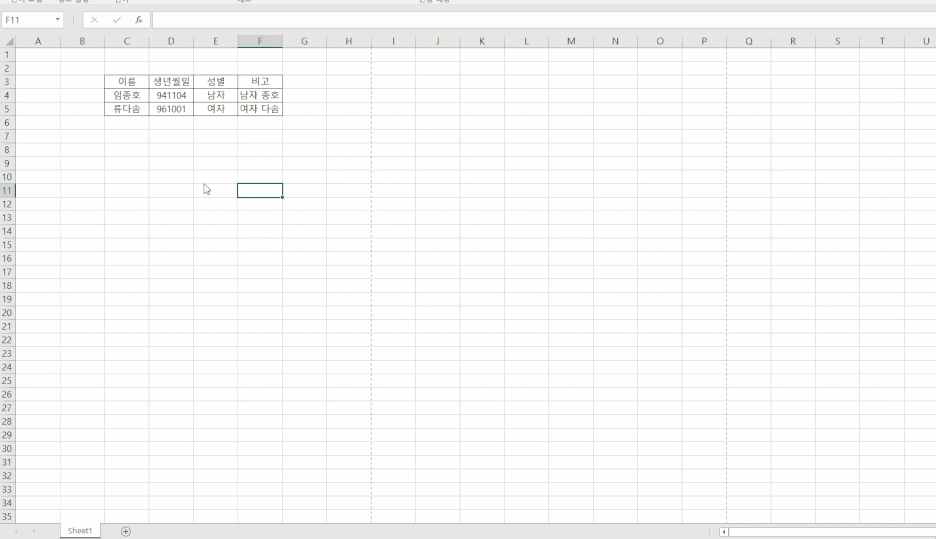936x539 pixels.
Task: Click the cell containing 비고
Action: [260, 82]
